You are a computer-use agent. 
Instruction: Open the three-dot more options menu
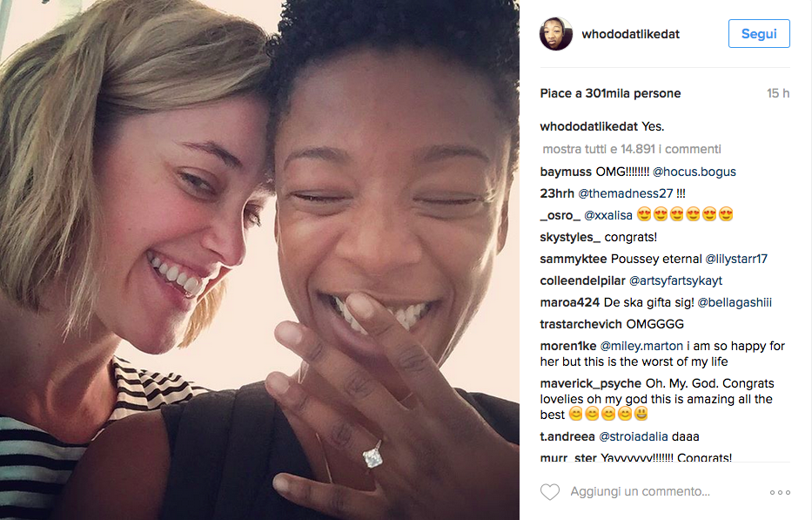780,492
